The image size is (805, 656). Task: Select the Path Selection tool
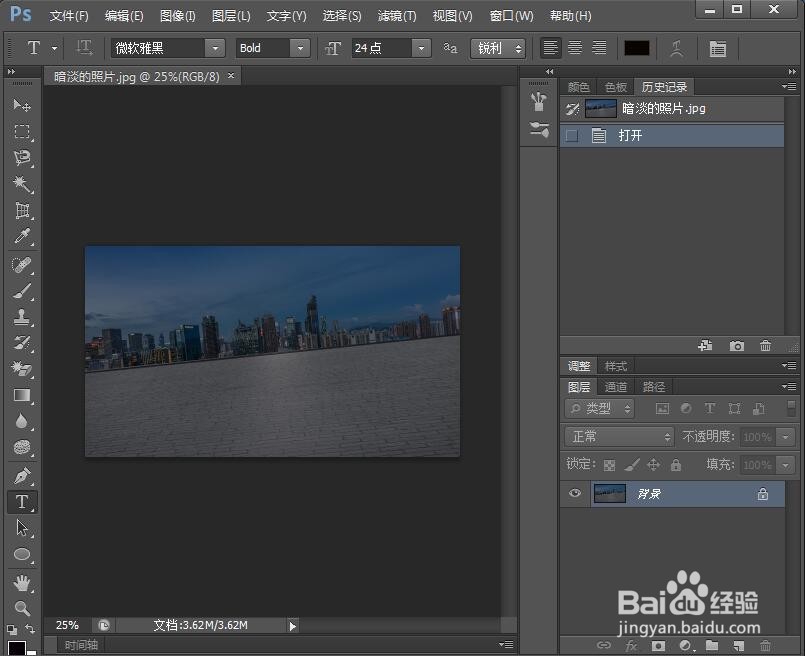pos(22,528)
